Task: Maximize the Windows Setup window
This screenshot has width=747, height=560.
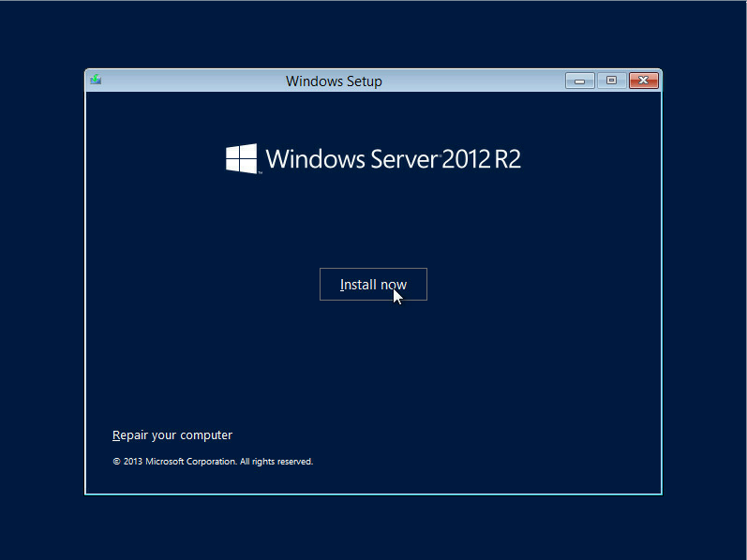Action: point(611,81)
